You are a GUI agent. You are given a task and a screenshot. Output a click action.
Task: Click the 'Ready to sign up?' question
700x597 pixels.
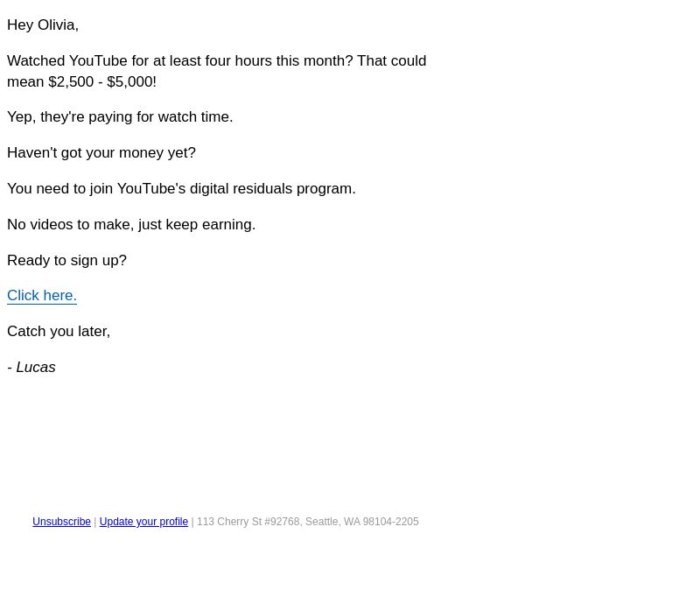tap(67, 260)
